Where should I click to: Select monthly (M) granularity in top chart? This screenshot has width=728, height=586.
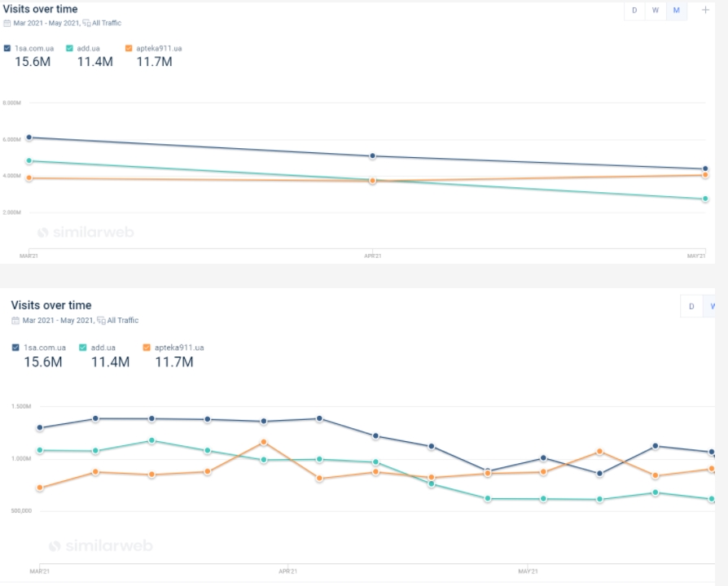click(677, 11)
